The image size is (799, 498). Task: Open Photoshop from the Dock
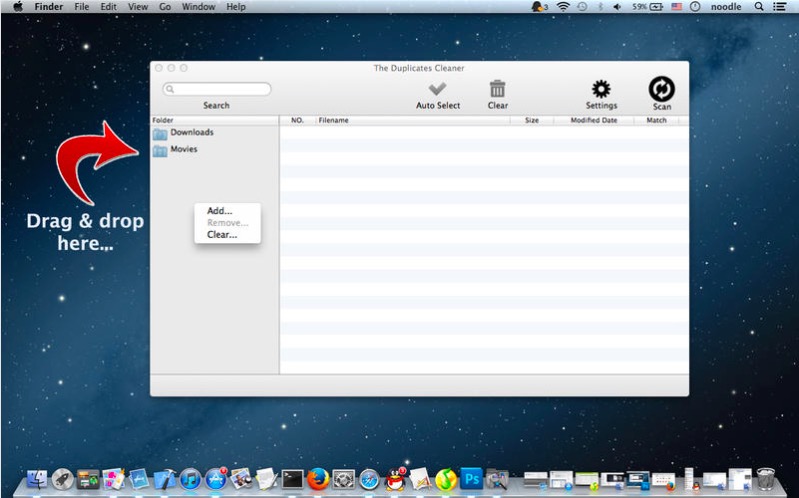pyautogui.click(x=471, y=479)
